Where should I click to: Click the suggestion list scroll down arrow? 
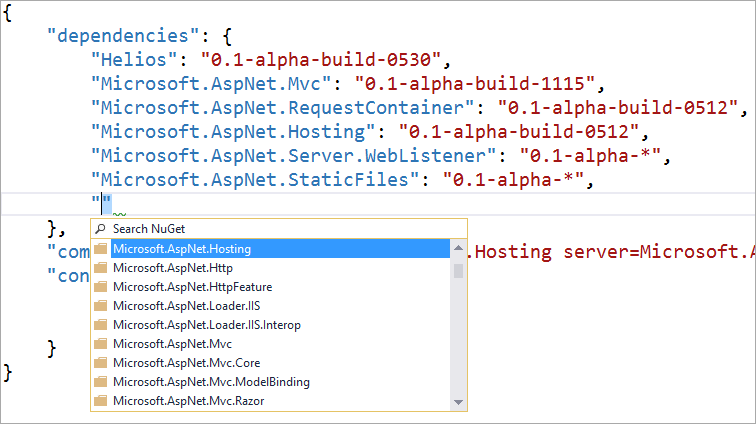pos(458,402)
